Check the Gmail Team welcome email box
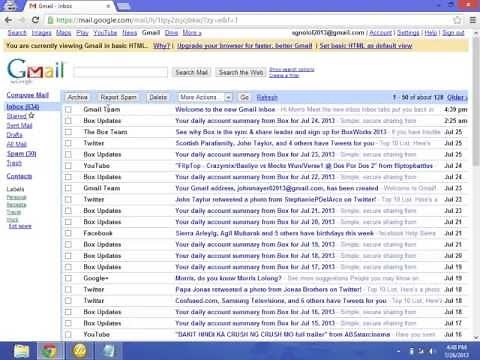Image resolution: width=480 pixels, height=360 pixels. pos(68,109)
